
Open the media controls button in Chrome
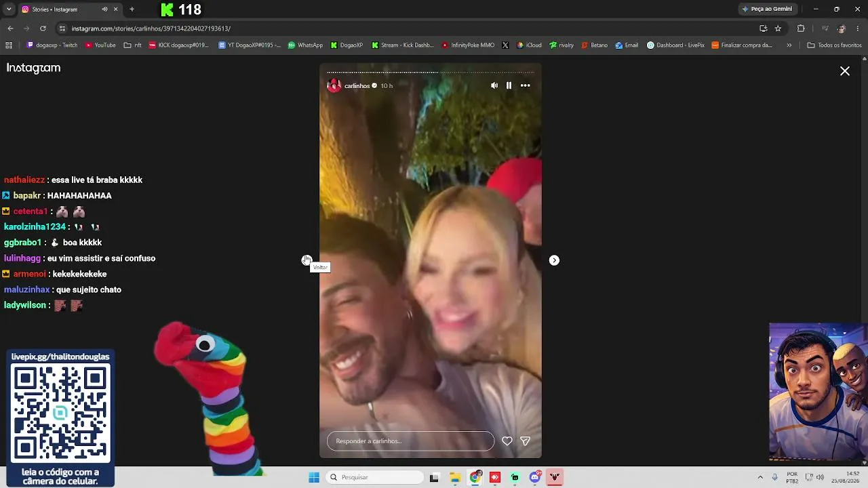coord(825,28)
